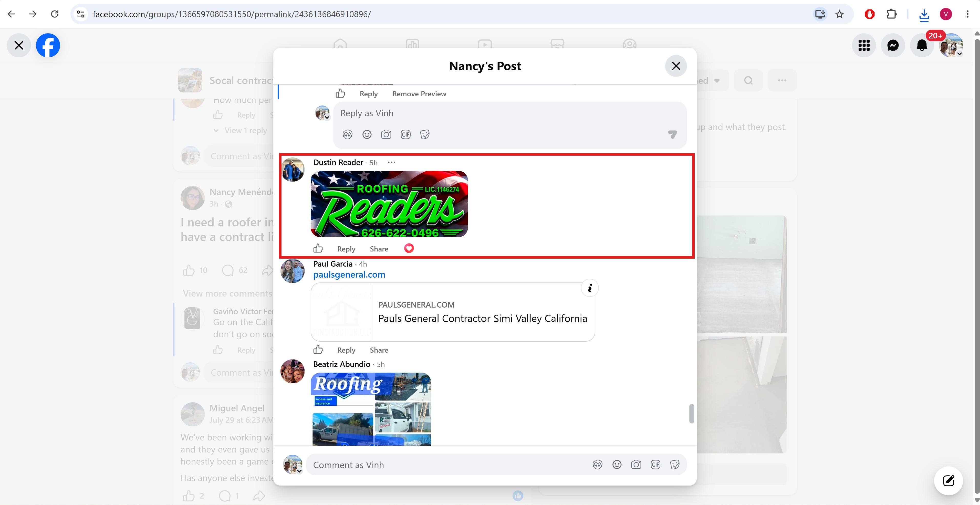Attach a photo in the comment box
Image resolution: width=980 pixels, height=505 pixels.
(636, 465)
